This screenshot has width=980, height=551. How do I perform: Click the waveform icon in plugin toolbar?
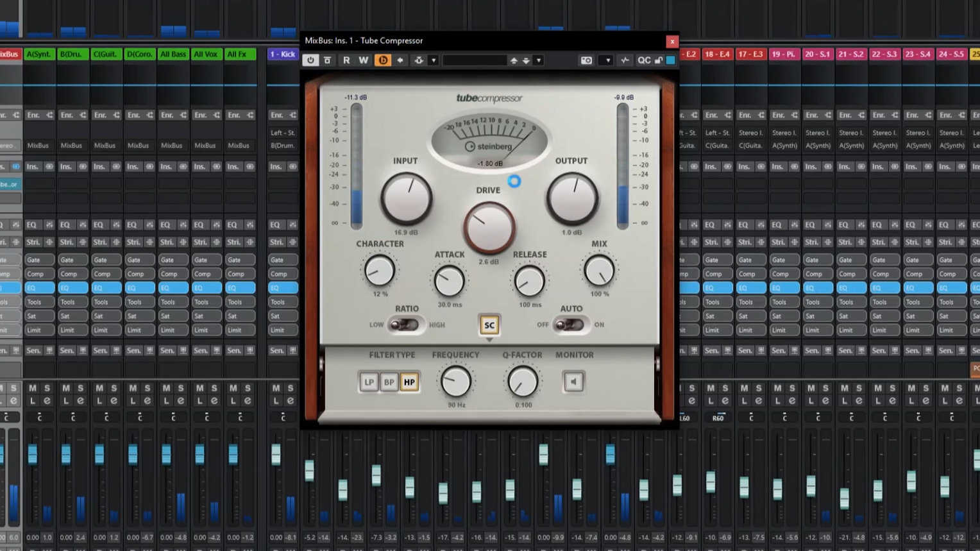625,60
